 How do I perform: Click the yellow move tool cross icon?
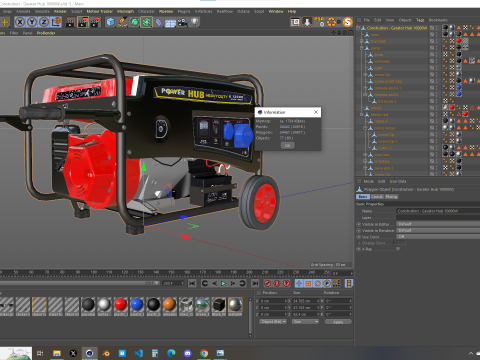click(5, 22)
